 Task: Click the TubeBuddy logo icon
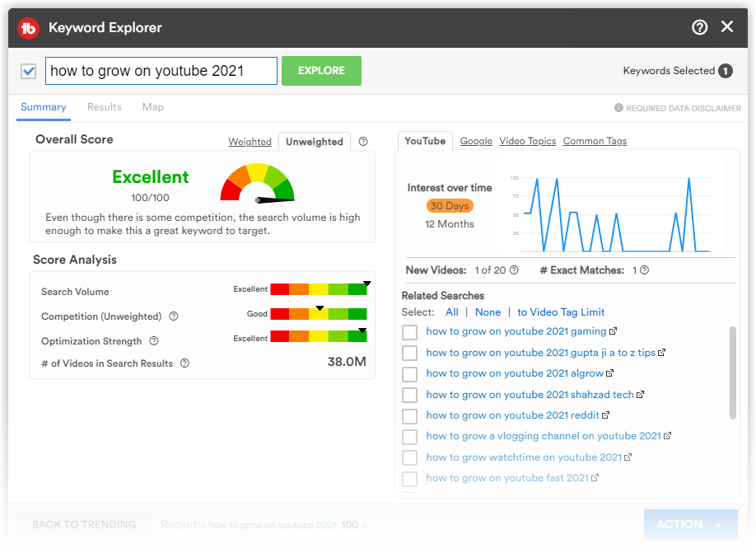pyautogui.click(x=30, y=28)
